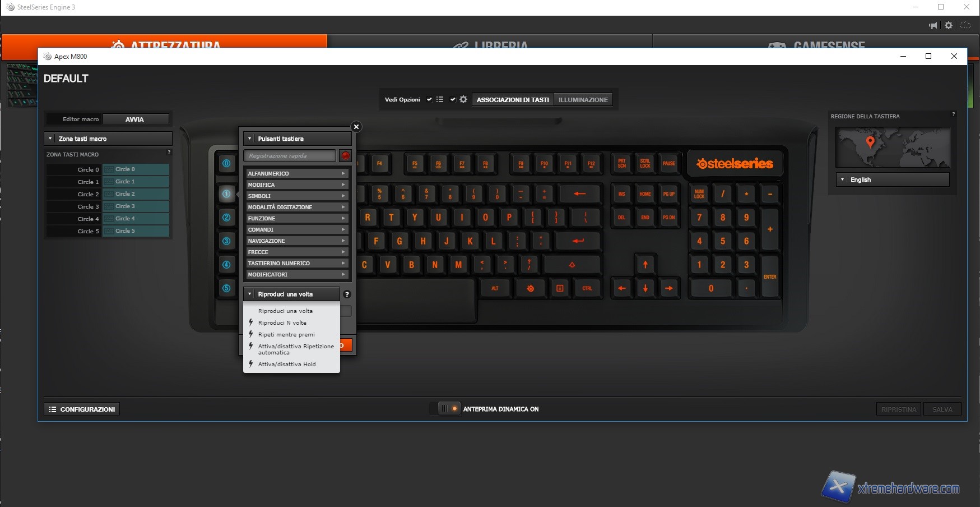Open the announcements megaphone icon
Screen dimensions: 980x507
tap(933, 25)
